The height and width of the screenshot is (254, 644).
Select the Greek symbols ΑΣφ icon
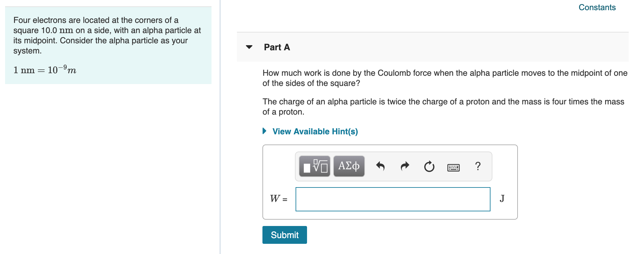coord(348,166)
